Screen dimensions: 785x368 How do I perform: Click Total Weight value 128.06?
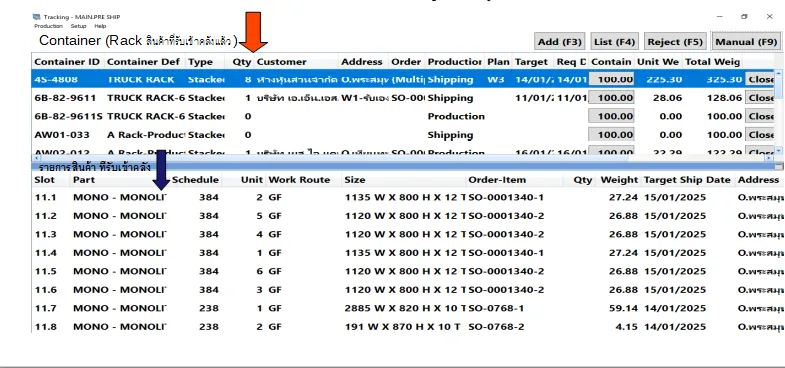(x=724, y=98)
